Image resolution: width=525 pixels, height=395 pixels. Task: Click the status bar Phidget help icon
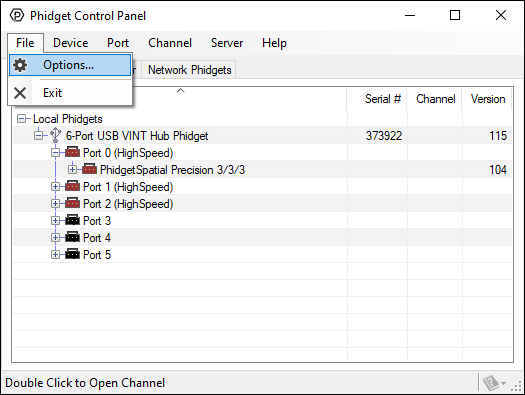point(491,383)
